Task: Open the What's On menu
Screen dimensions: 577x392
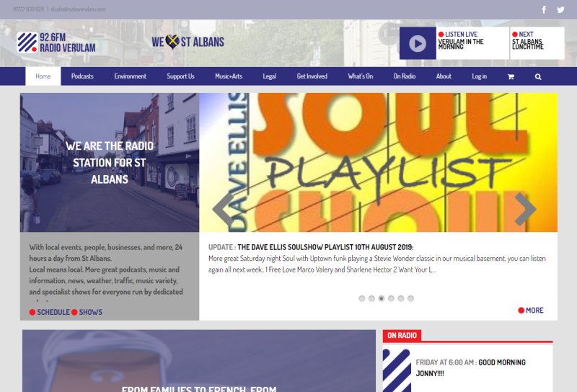Action: pos(360,76)
